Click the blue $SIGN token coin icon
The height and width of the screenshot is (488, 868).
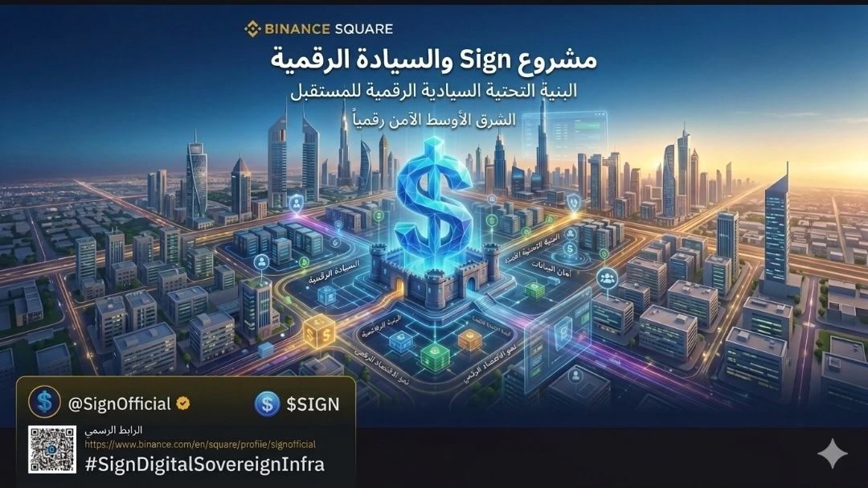[x=268, y=404]
